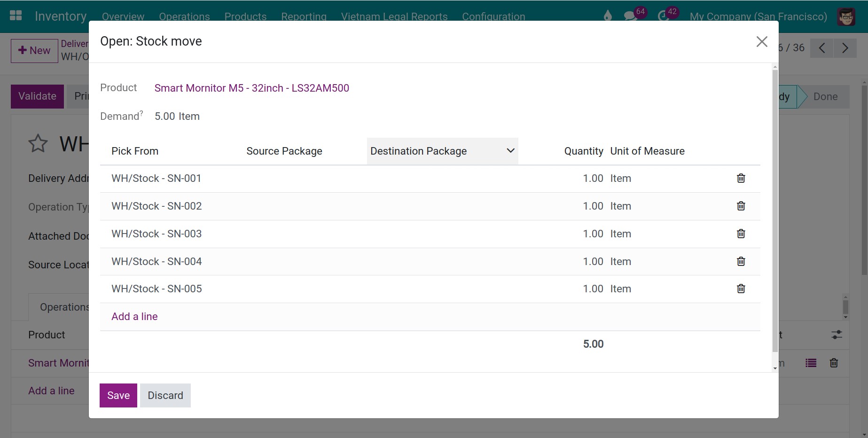Go to previous record arrow
The height and width of the screenshot is (438, 868).
pos(822,48)
